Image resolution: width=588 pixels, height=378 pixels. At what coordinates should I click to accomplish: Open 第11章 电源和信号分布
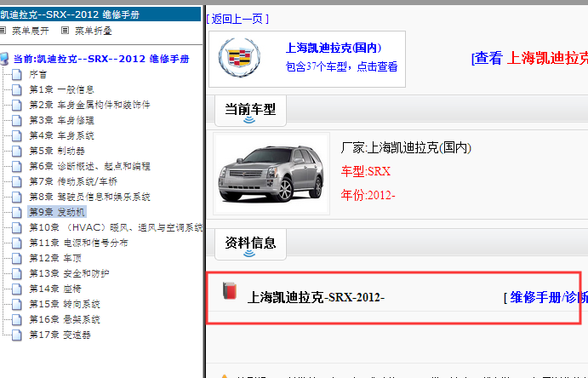pyautogui.click(x=78, y=243)
